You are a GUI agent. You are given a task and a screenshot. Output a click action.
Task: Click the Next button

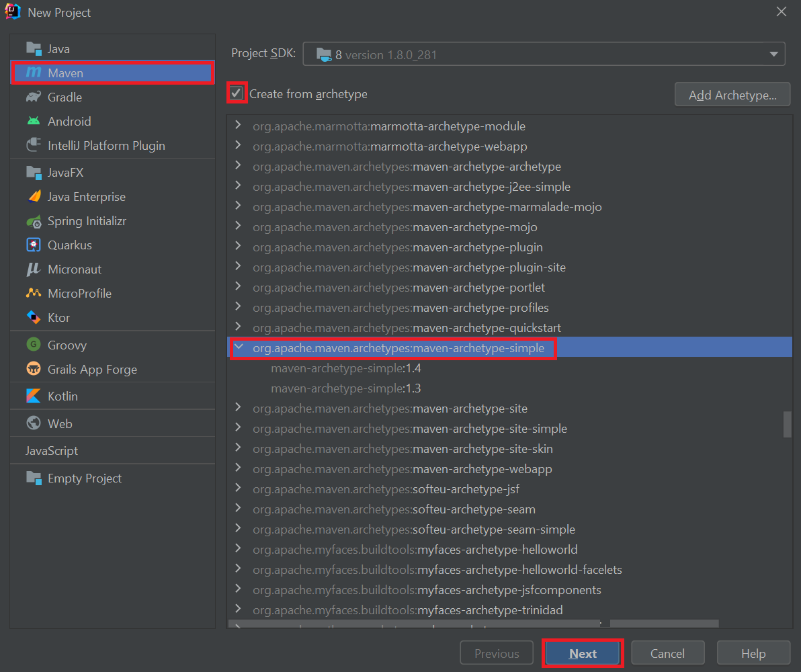coord(583,654)
